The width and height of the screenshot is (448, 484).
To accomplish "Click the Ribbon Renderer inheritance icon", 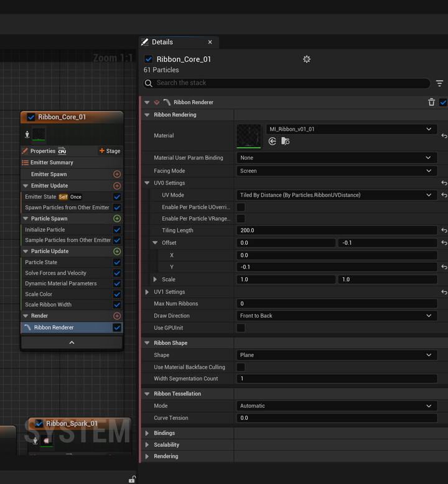I will point(157,102).
